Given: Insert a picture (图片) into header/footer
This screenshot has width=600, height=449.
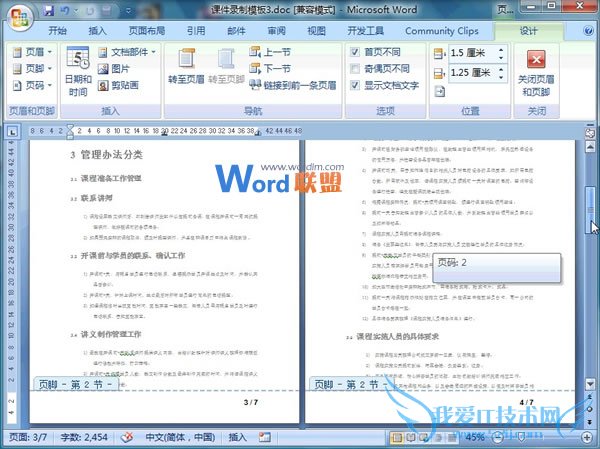Looking at the screenshot, I should click(114, 69).
